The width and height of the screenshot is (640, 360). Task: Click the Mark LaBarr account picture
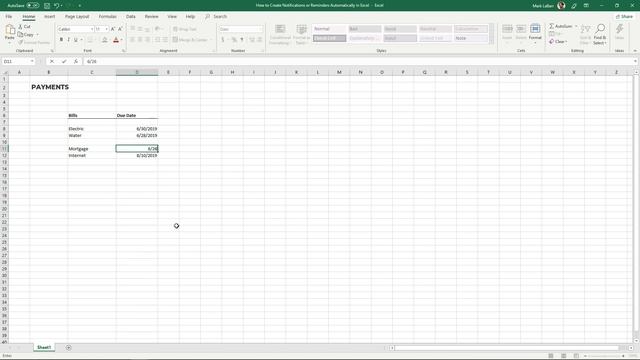tap(562, 5)
